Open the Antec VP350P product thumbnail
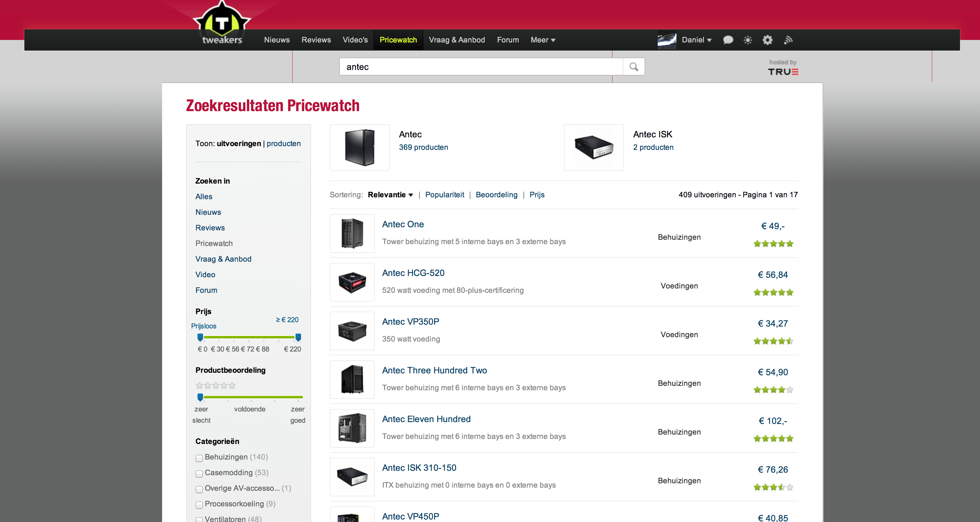The width and height of the screenshot is (980, 522). click(352, 331)
